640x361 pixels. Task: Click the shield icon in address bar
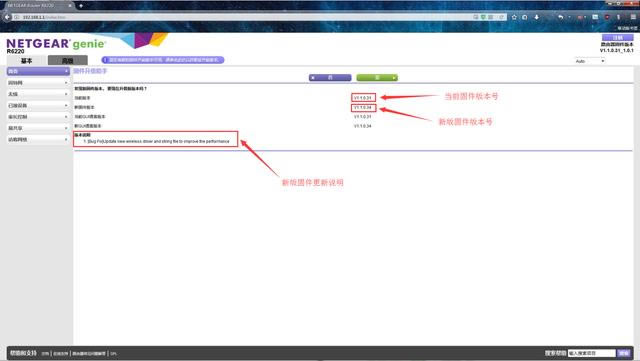(x=483, y=17)
